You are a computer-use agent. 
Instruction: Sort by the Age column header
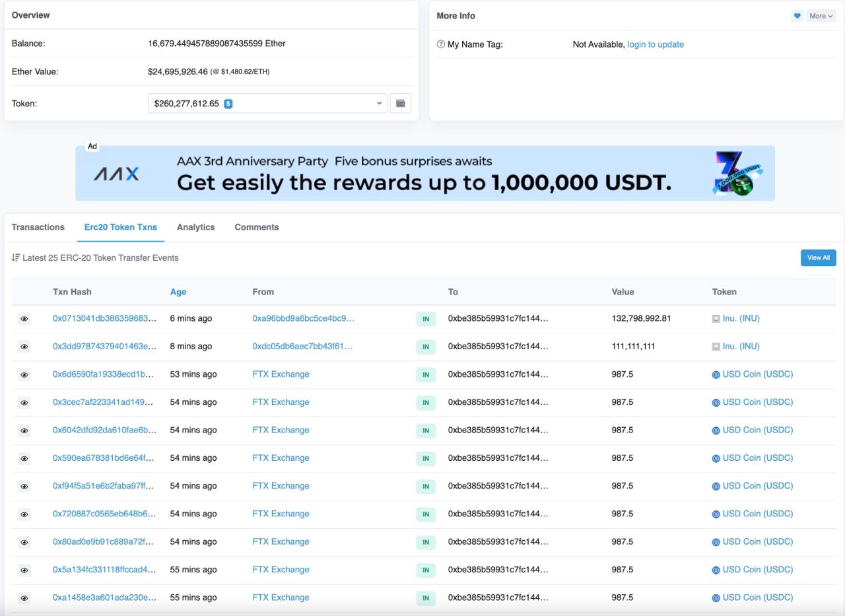[x=178, y=292]
